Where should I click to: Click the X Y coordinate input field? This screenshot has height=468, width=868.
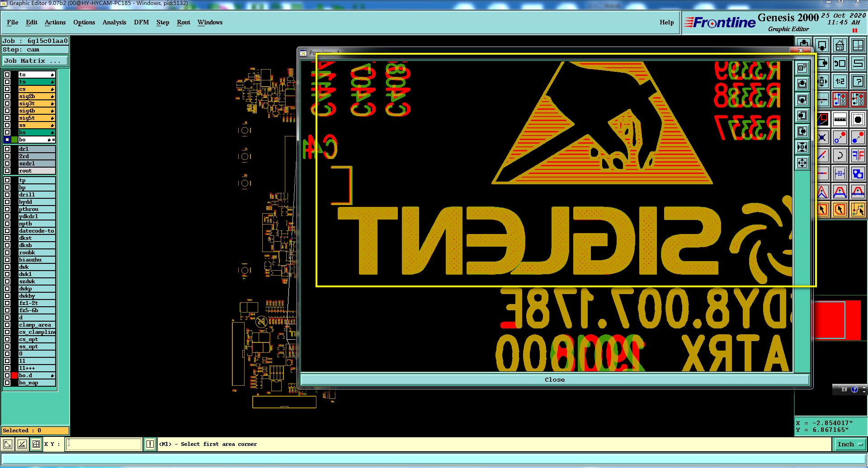104,444
